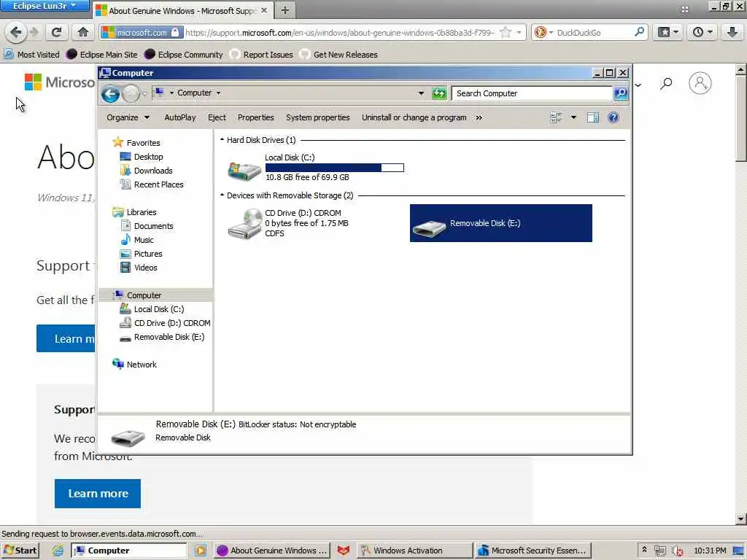Expand the address bar history dropdown
747x560 pixels.
421,93
